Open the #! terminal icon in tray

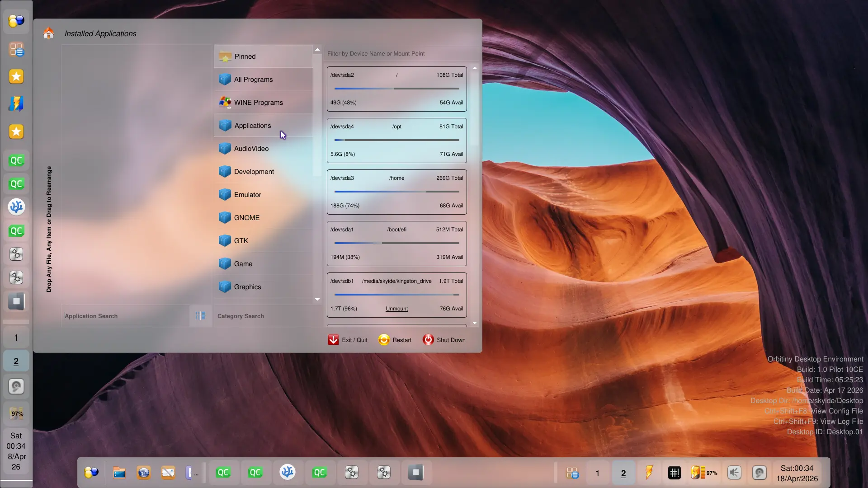tap(674, 473)
